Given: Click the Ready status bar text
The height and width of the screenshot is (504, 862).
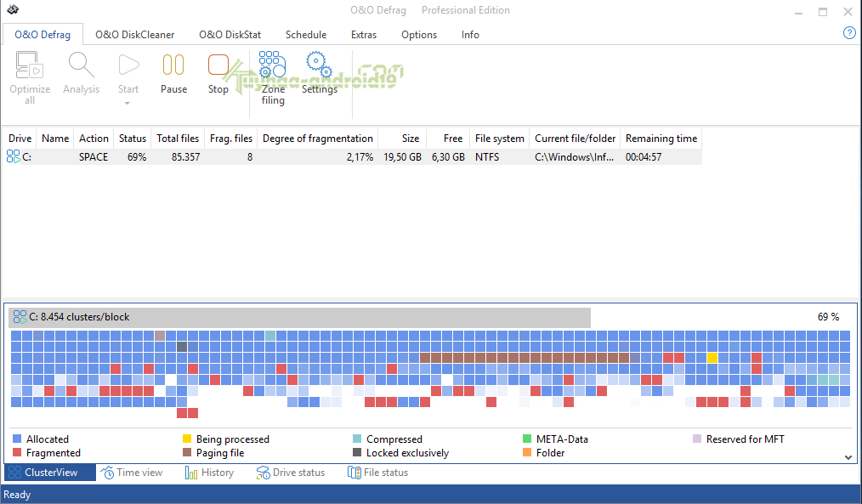Looking at the screenshot, I should (17, 494).
